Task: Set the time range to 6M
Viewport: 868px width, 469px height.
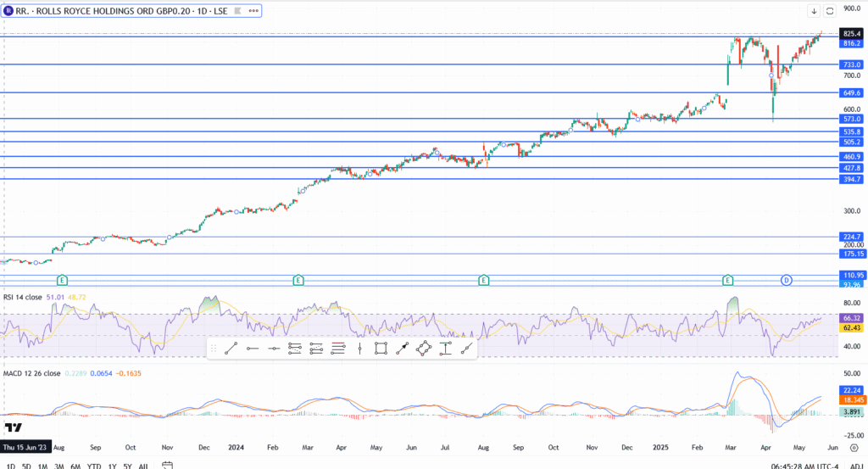Action: [75, 466]
